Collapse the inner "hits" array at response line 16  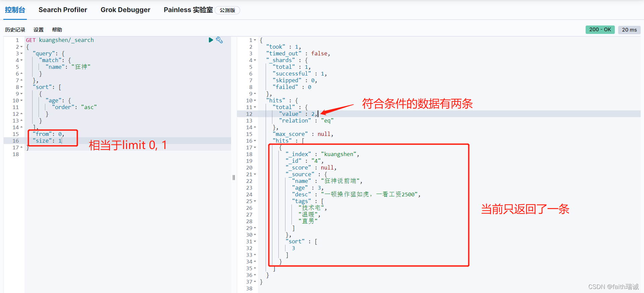[255, 141]
